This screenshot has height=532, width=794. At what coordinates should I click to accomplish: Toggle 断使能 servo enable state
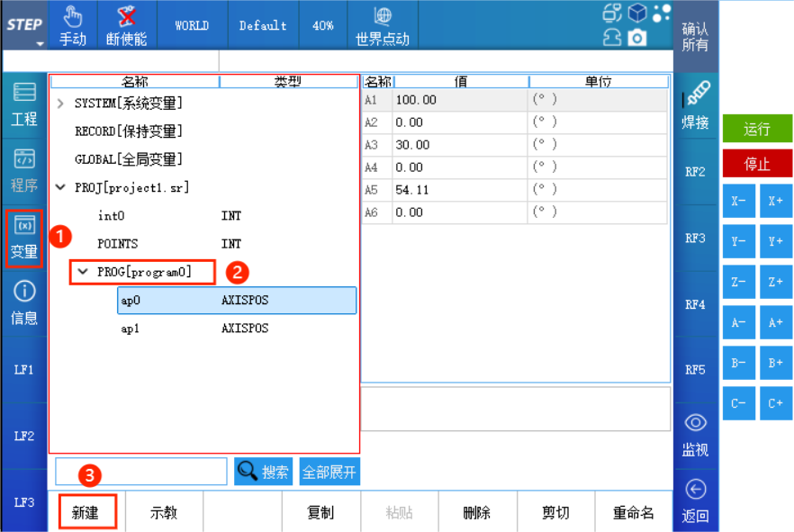(126, 25)
